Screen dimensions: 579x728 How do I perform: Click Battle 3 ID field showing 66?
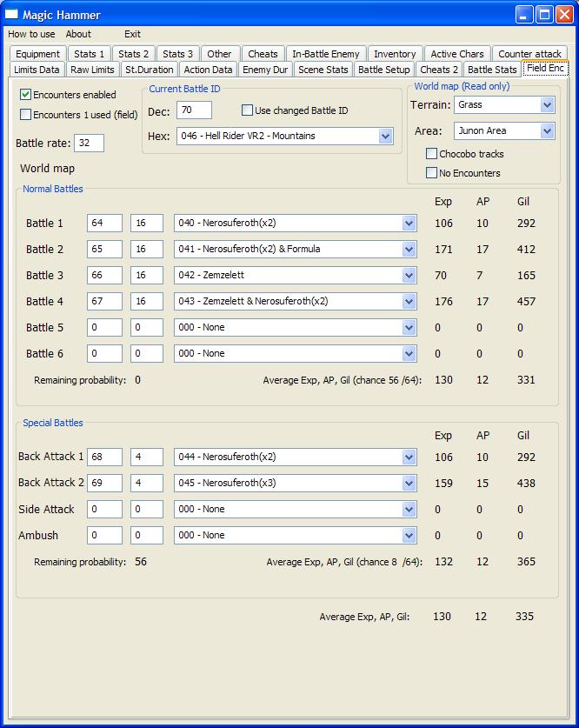point(105,275)
